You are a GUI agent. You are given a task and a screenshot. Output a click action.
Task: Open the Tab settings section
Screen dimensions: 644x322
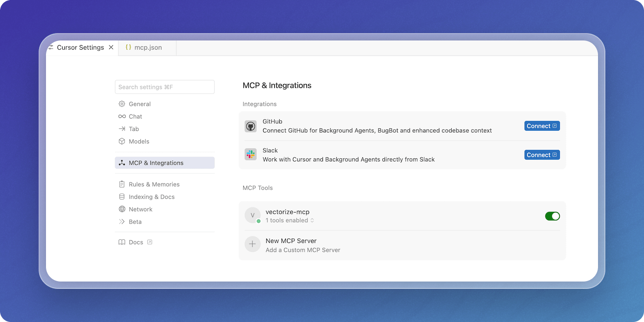click(165, 129)
